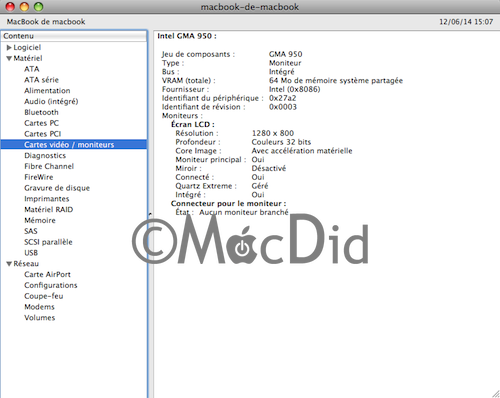The width and height of the screenshot is (500, 398).
Task: Open Diagnostics in the sidebar
Action: (45, 156)
